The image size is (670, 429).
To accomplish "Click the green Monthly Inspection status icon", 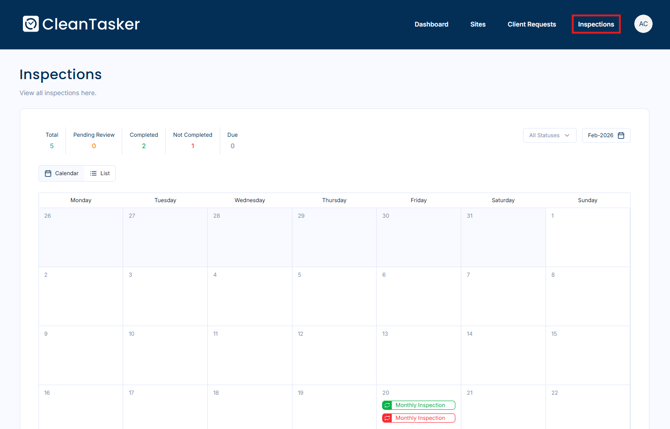I will (x=387, y=405).
